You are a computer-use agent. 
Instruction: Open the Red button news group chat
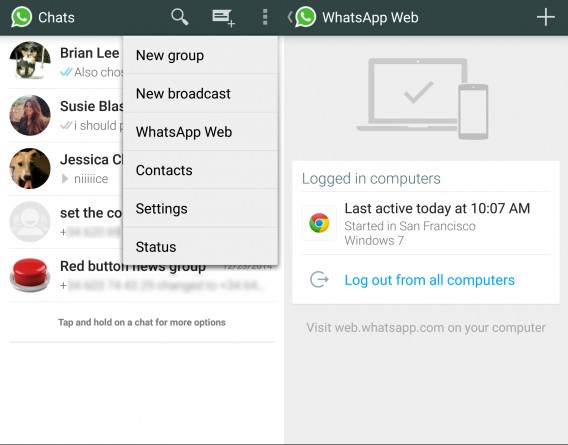[x=142, y=275]
